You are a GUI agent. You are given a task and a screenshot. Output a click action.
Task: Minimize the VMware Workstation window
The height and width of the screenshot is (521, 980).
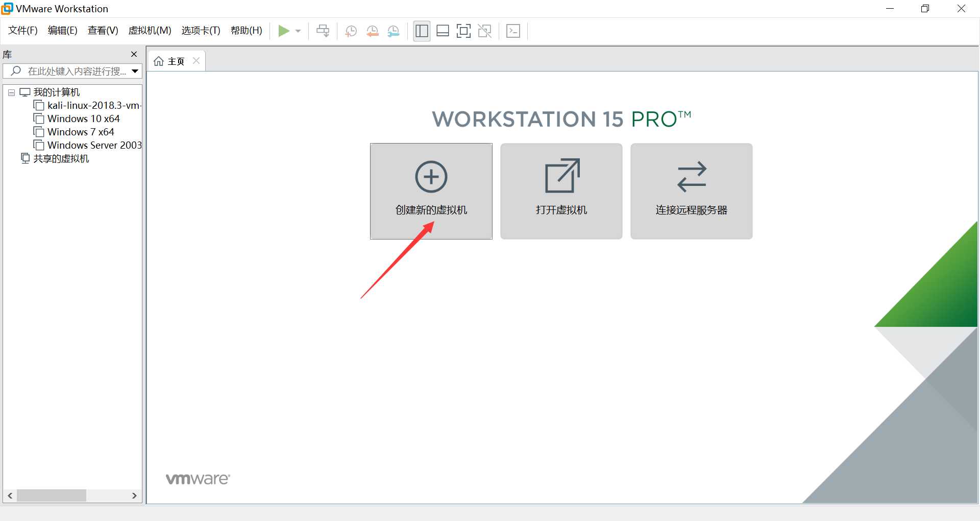tap(890, 9)
